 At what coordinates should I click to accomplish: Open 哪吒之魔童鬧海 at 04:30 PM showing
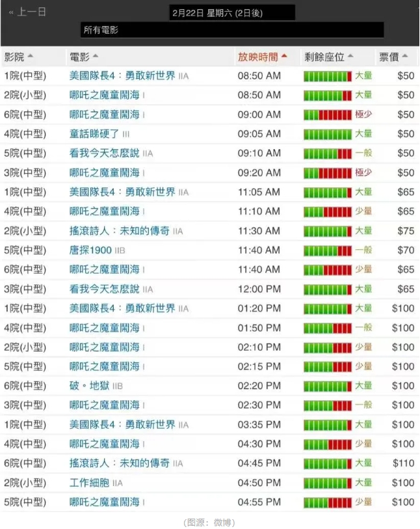pos(105,444)
